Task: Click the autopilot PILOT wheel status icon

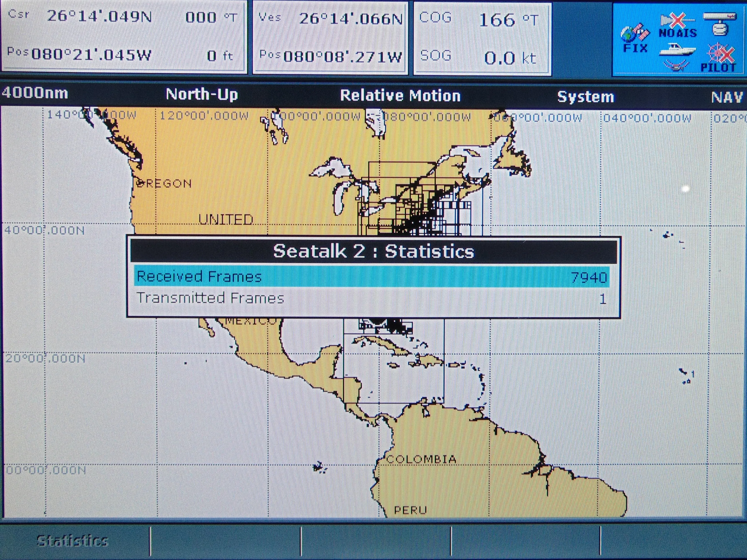Action: (x=720, y=57)
